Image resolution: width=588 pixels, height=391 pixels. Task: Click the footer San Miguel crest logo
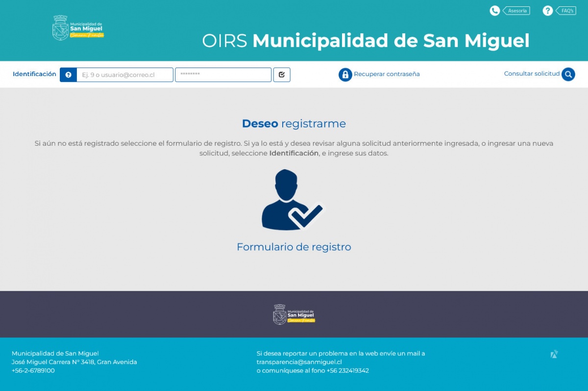coord(294,314)
